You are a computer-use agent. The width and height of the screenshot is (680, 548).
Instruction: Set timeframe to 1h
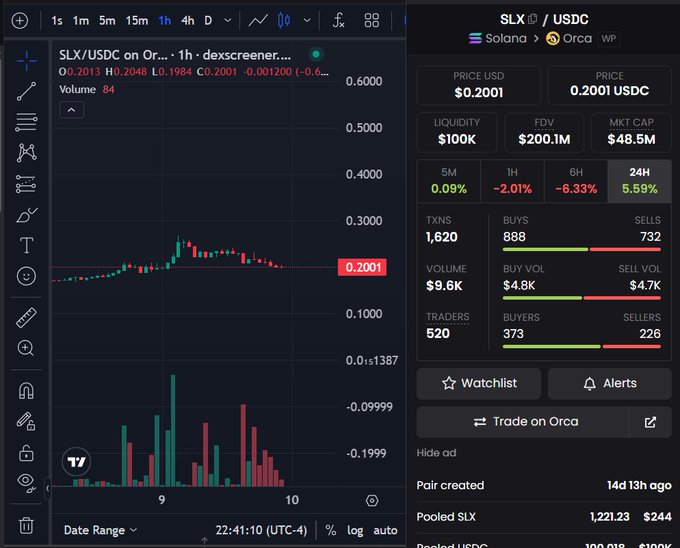click(165, 20)
